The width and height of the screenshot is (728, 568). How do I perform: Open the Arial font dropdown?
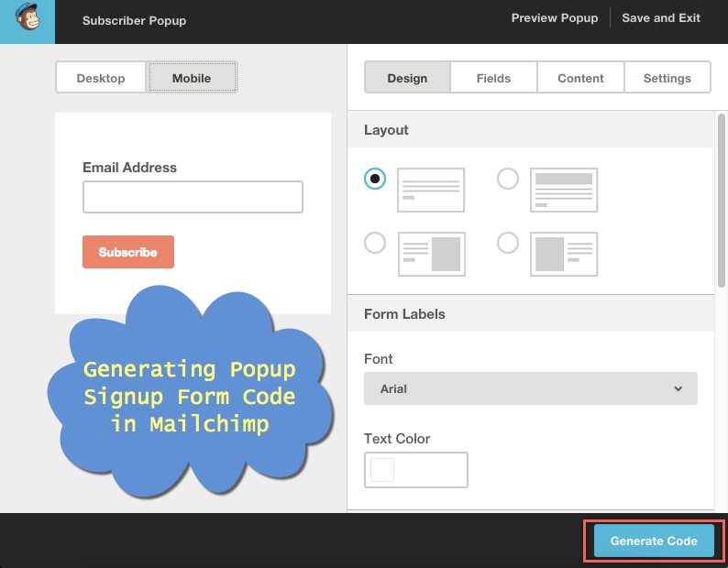pos(531,388)
